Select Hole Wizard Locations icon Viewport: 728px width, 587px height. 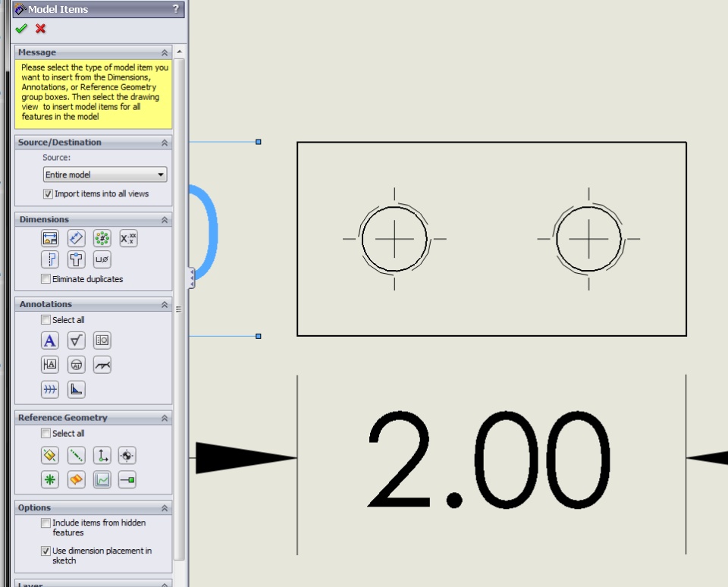pos(76,259)
